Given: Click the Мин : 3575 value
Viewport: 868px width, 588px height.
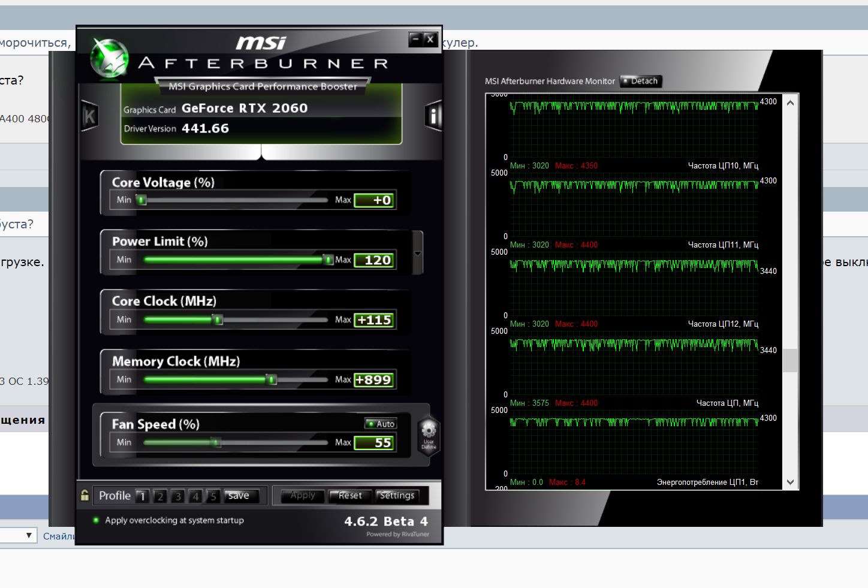Looking at the screenshot, I should [529, 403].
